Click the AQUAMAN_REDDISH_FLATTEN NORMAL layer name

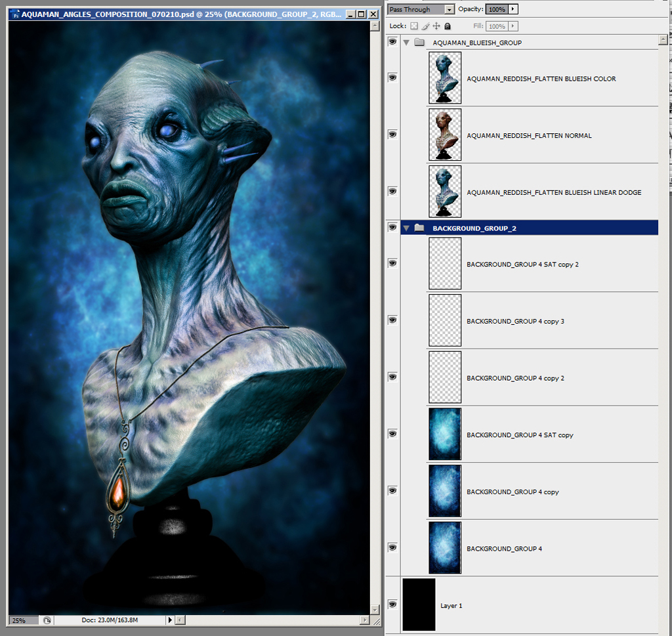tap(529, 136)
